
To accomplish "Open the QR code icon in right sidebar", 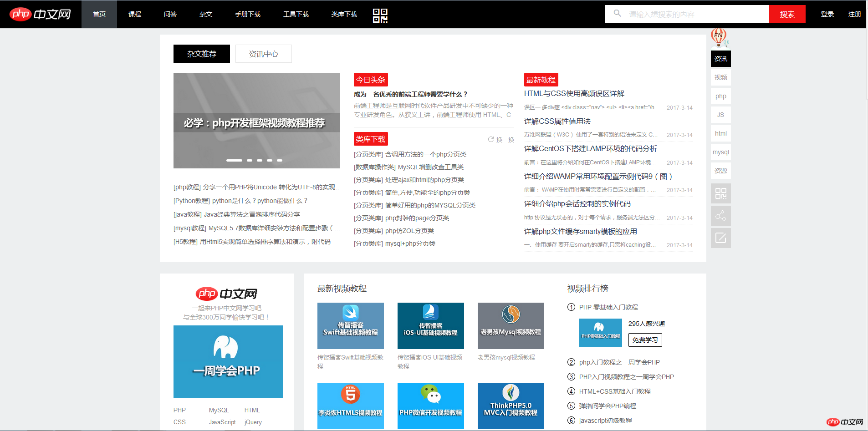I will pos(721,193).
